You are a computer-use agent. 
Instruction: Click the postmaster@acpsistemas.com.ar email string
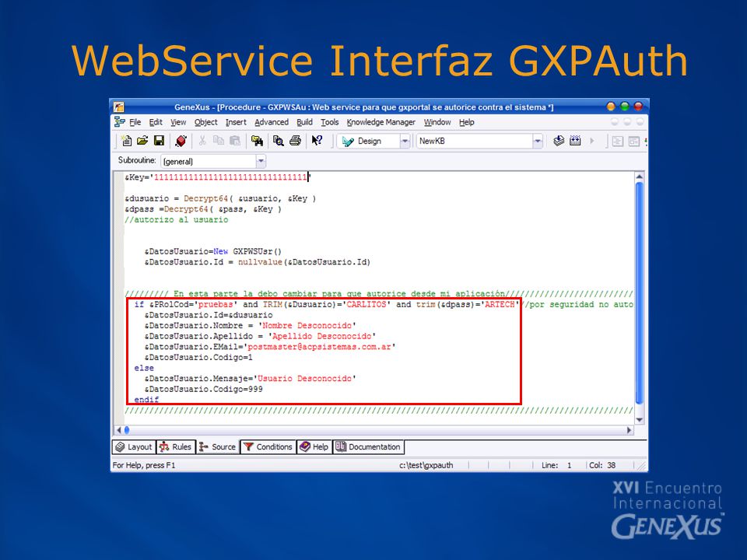(x=319, y=347)
